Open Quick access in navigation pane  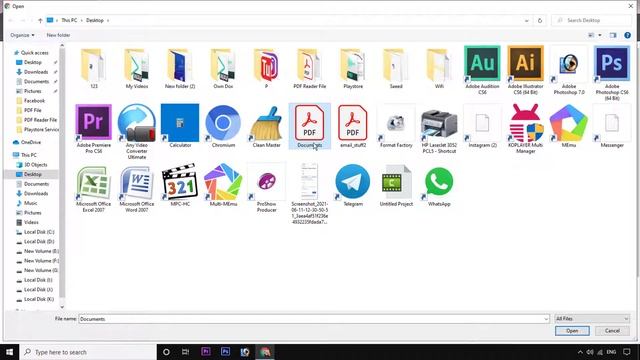pyautogui.click(x=34, y=53)
